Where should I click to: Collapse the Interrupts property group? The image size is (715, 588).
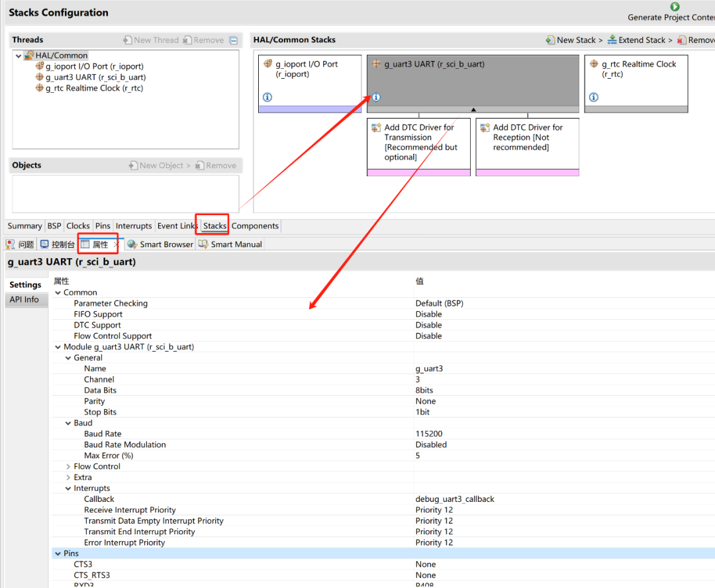(x=68, y=489)
